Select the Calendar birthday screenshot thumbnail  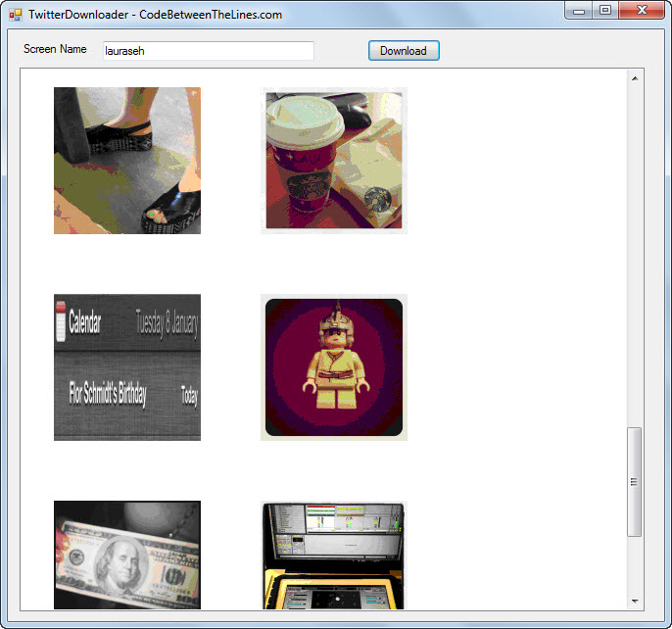[127, 367]
